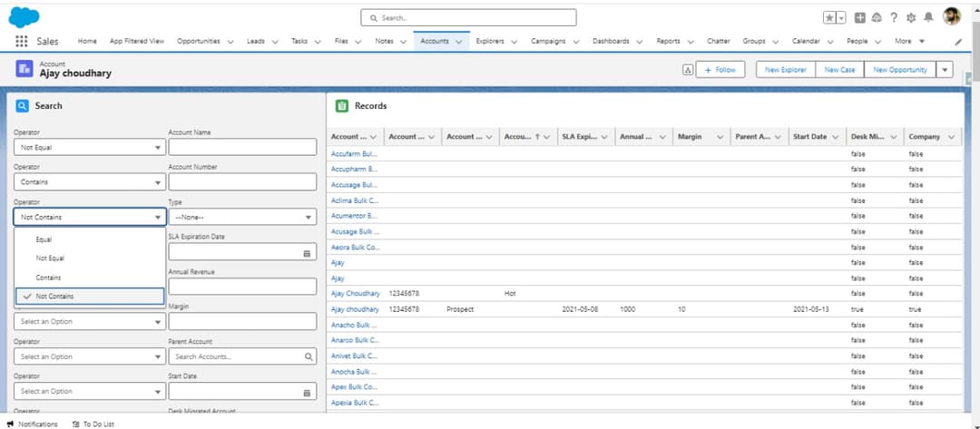The image size is (980, 429).
Task: Open the Chatter tab
Action: [x=718, y=41]
